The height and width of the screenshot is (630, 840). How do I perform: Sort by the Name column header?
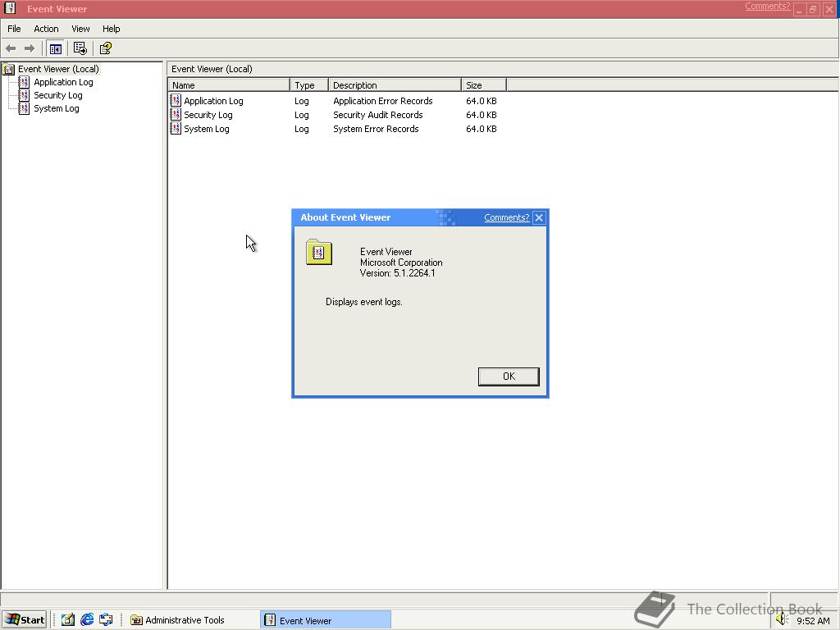229,85
